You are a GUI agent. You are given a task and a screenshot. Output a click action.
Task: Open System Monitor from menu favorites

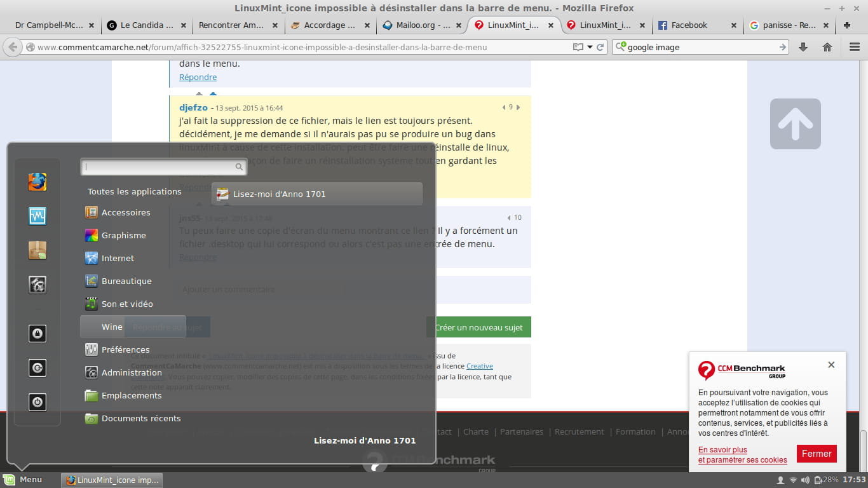pos(37,216)
